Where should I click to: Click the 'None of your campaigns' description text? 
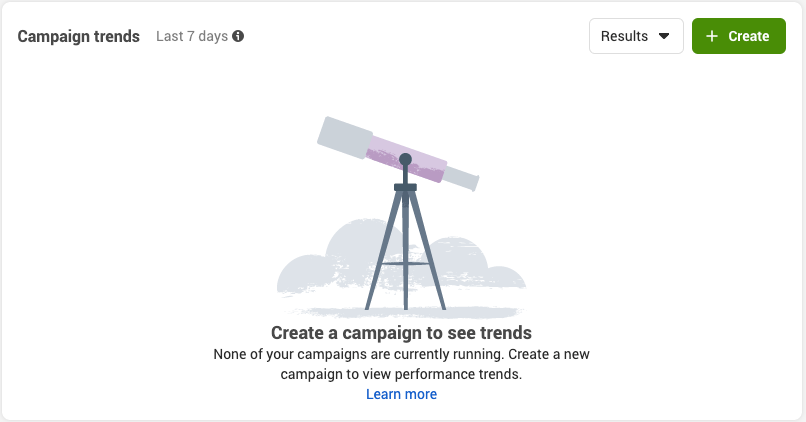coord(401,354)
